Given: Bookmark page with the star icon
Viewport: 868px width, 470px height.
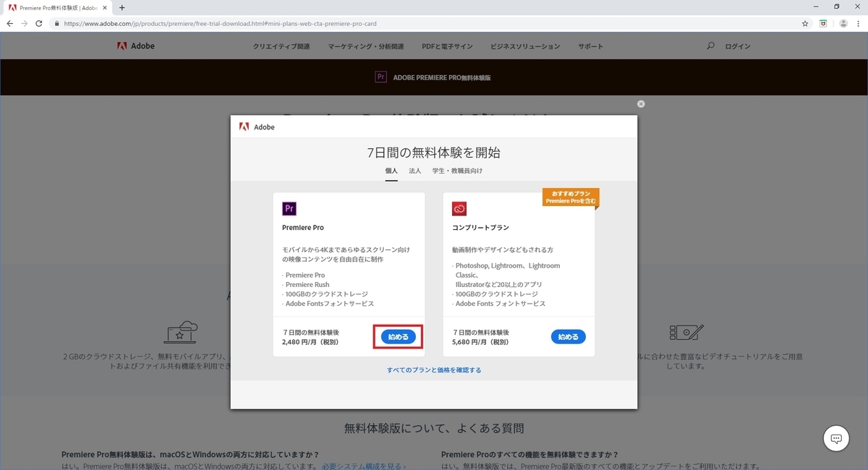Looking at the screenshot, I should click(805, 23).
